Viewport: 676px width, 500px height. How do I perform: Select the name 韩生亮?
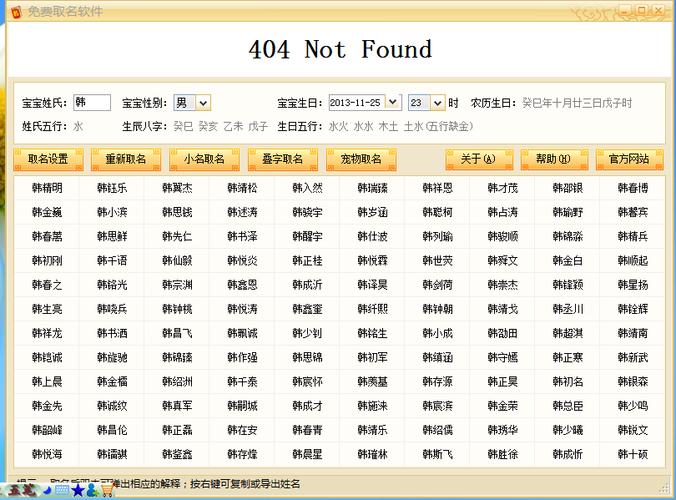click(x=47, y=309)
